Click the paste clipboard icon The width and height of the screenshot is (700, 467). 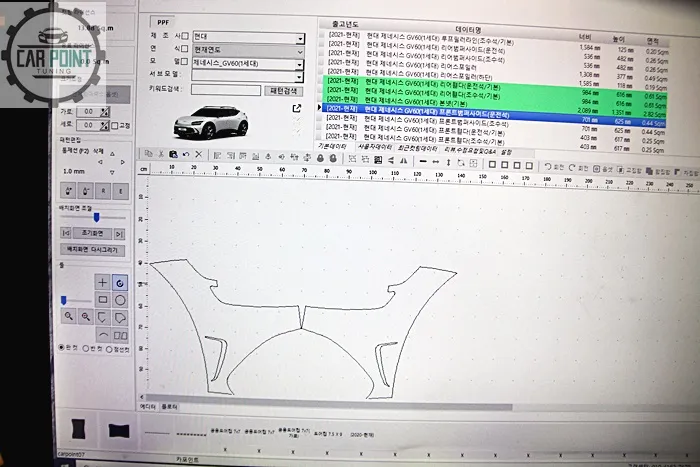tap(173, 154)
